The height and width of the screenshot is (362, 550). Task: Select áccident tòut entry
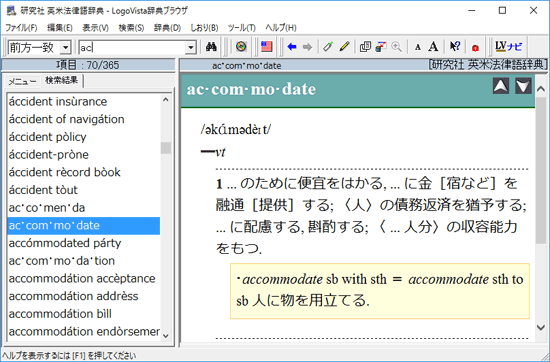tap(83, 190)
